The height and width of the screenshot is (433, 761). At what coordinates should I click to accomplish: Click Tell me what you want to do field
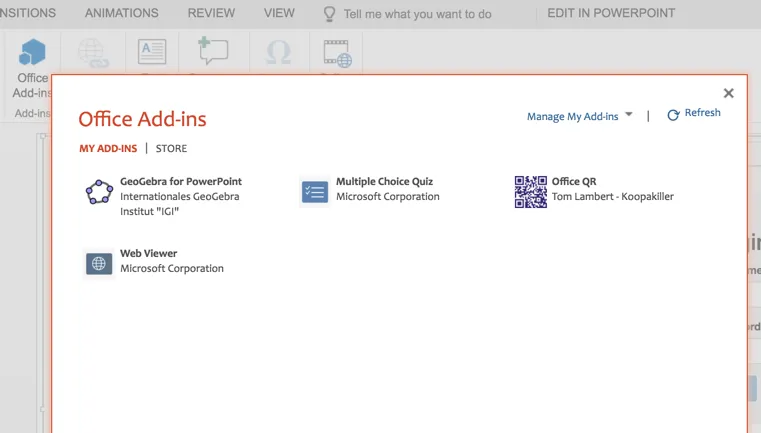tap(417, 14)
